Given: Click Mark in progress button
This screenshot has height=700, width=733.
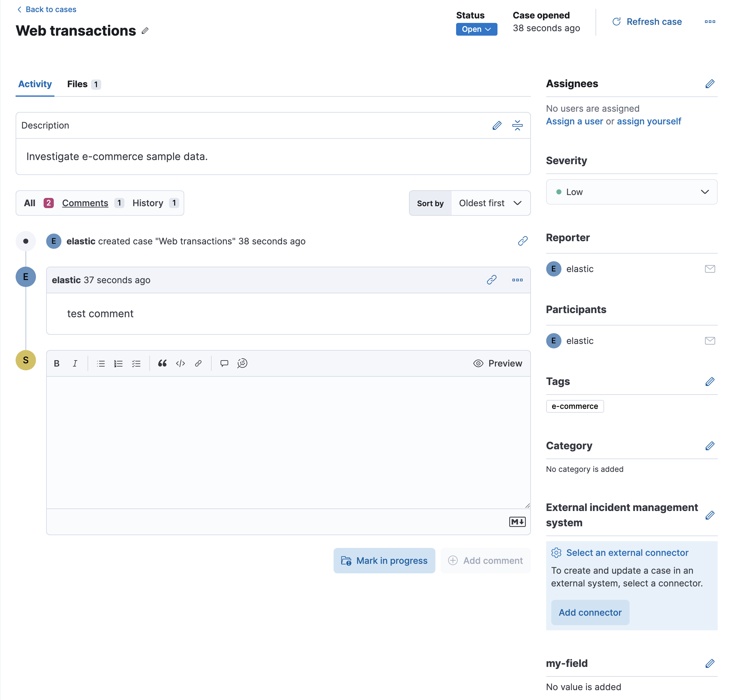Looking at the screenshot, I should [384, 561].
